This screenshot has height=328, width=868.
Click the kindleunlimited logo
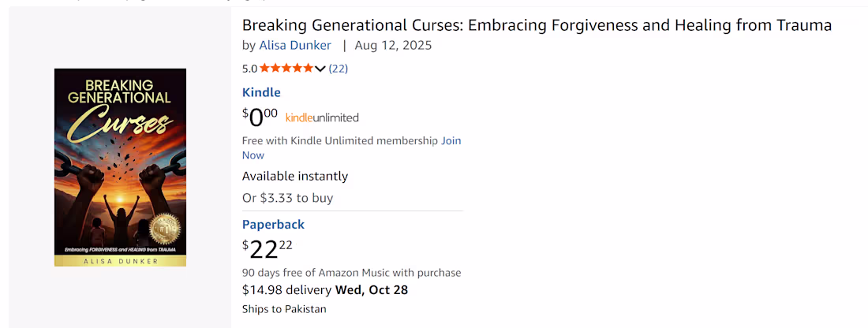(322, 117)
